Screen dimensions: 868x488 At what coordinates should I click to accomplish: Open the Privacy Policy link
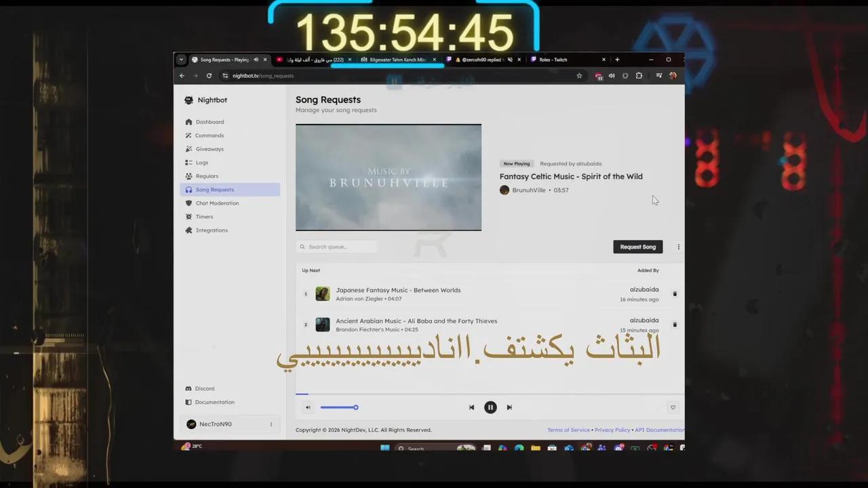tap(612, 430)
